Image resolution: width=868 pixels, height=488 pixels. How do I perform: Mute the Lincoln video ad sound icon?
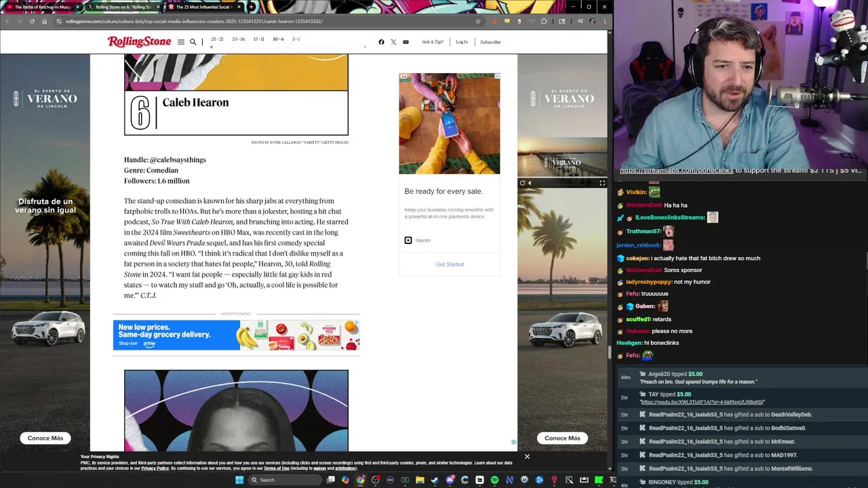[530, 183]
